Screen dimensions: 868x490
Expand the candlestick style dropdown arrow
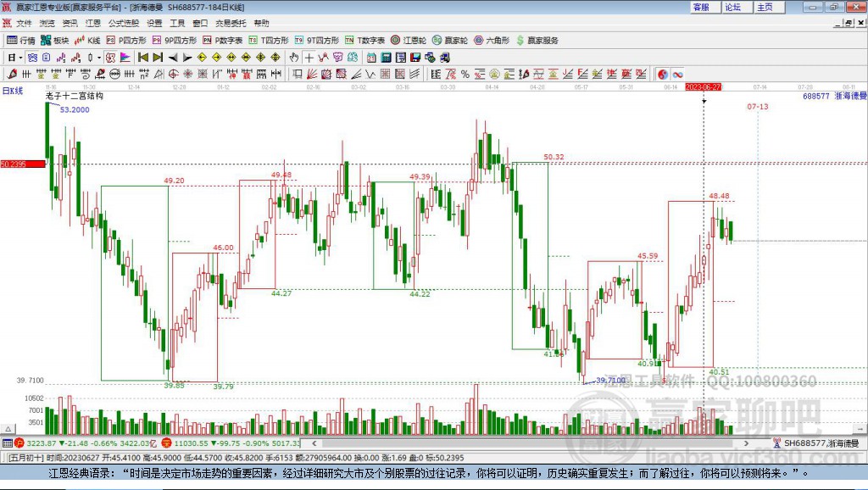pos(99,58)
